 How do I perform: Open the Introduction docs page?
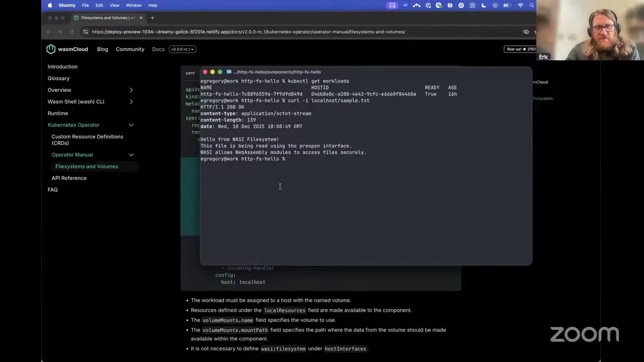(x=62, y=67)
